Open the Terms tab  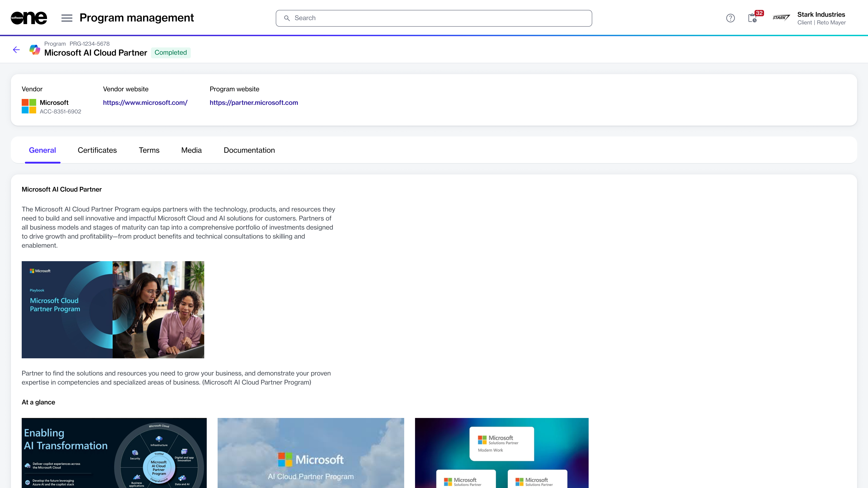point(149,150)
